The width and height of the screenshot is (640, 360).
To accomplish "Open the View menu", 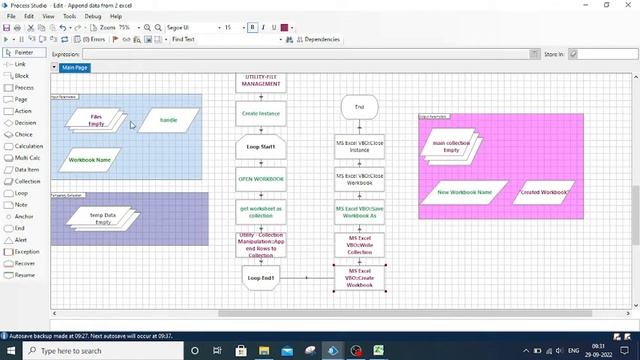I will [x=48, y=16].
